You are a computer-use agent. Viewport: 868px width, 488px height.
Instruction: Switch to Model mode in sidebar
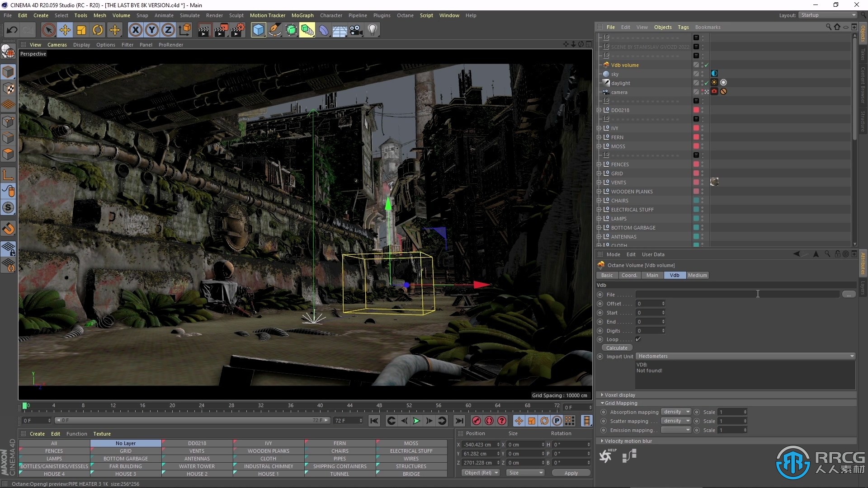(8, 72)
